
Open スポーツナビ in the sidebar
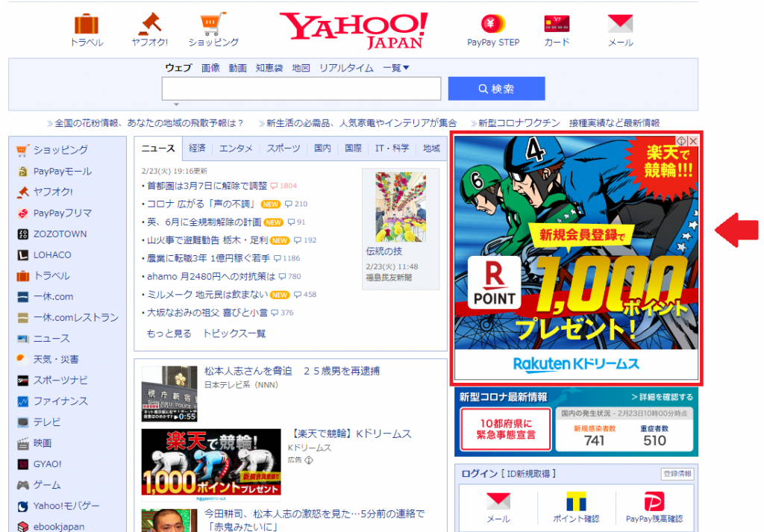[60, 381]
